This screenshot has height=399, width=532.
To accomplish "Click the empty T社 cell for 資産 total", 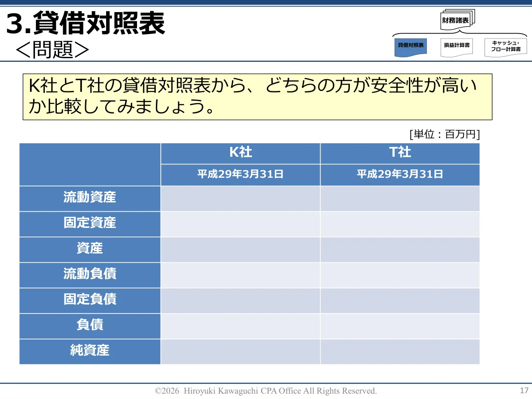I will (400, 249).
